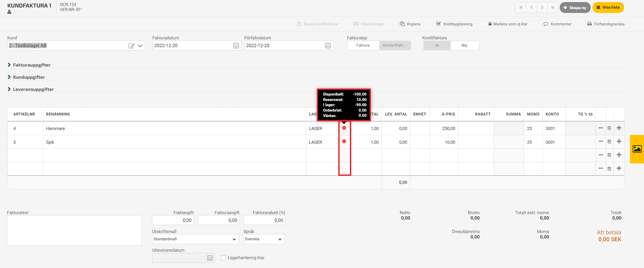
Task: Expand Leveransuppgifter section
Action: coord(31,89)
